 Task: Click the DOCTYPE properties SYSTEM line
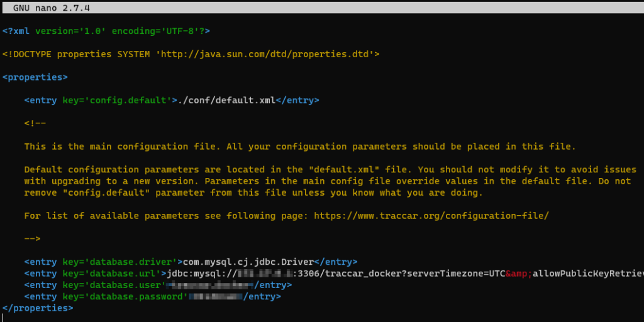pos(191,54)
